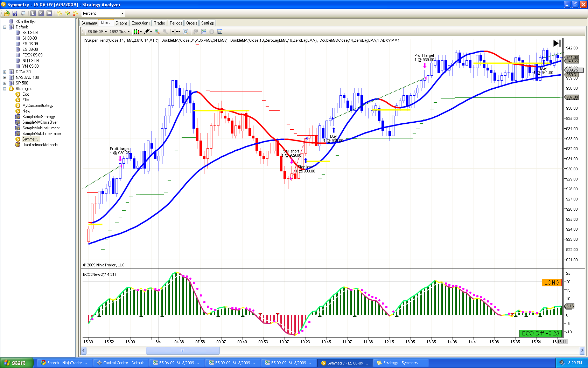Click the yellow note with pencil icon

tap(67, 13)
